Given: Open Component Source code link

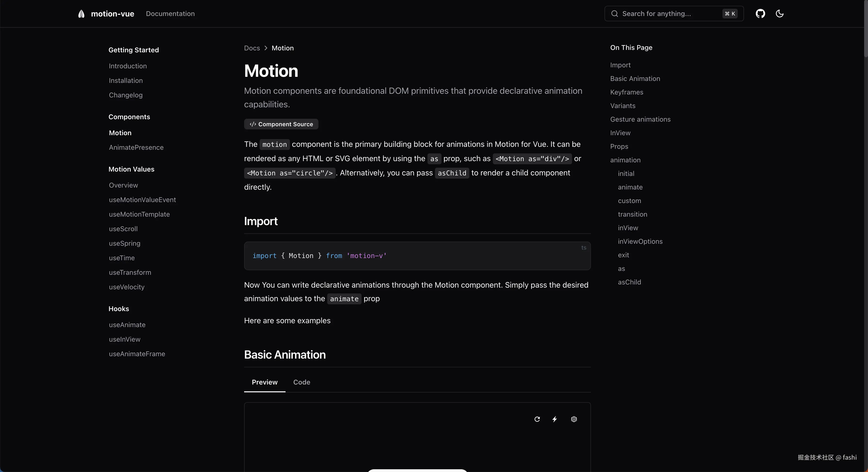Looking at the screenshot, I should 281,124.
